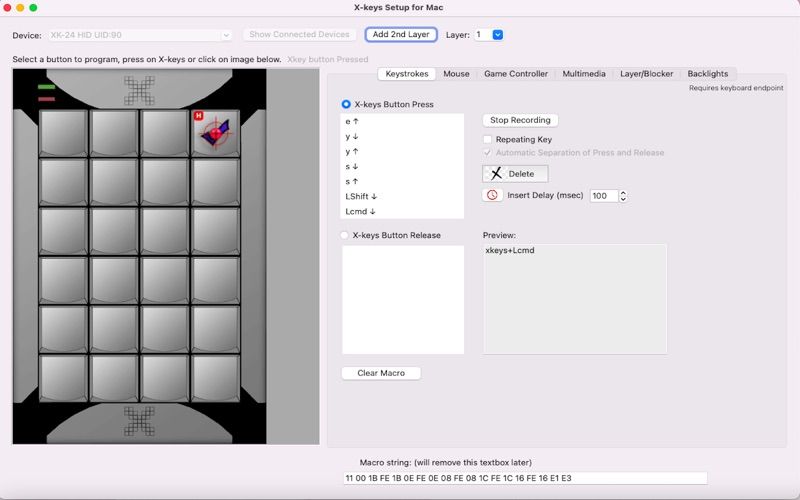Viewport: 800px width, 500px height.
Task: Select the 'Lcmd ↓' keystroke entry
Action: (402, 211)
